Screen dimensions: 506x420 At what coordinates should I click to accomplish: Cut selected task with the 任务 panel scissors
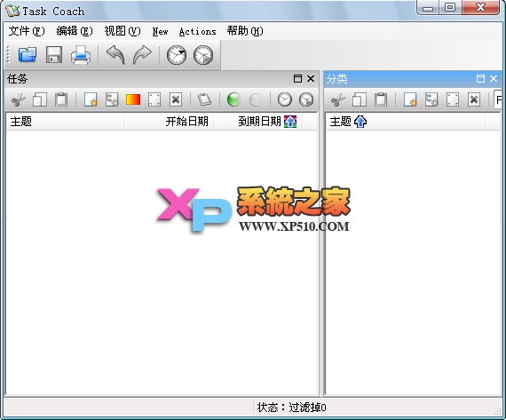click(19, 99)
